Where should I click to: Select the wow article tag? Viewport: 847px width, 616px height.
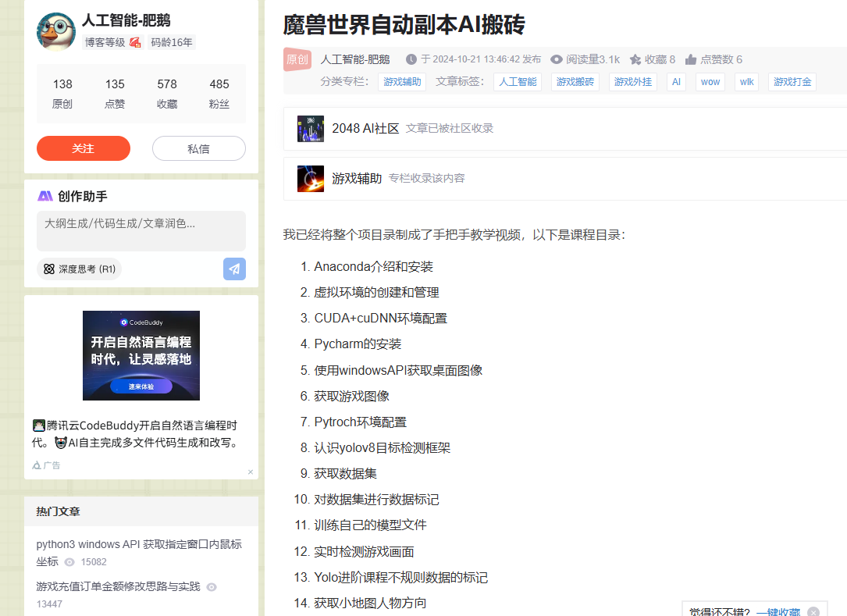(710, 82)
